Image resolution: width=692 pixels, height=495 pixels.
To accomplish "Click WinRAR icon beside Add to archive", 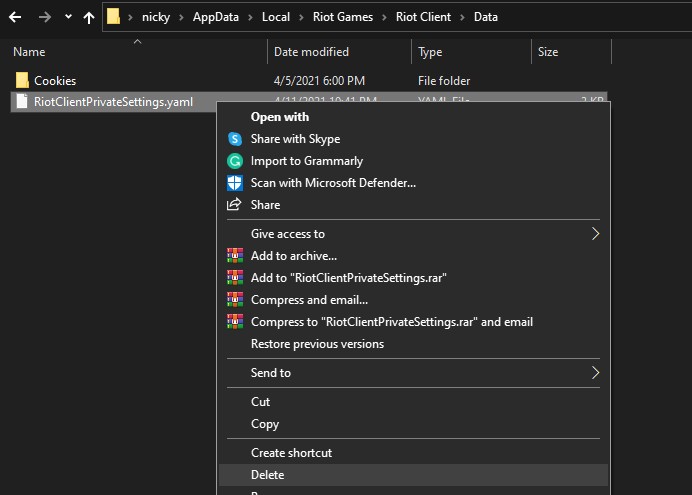I will (x=235, y=255).
